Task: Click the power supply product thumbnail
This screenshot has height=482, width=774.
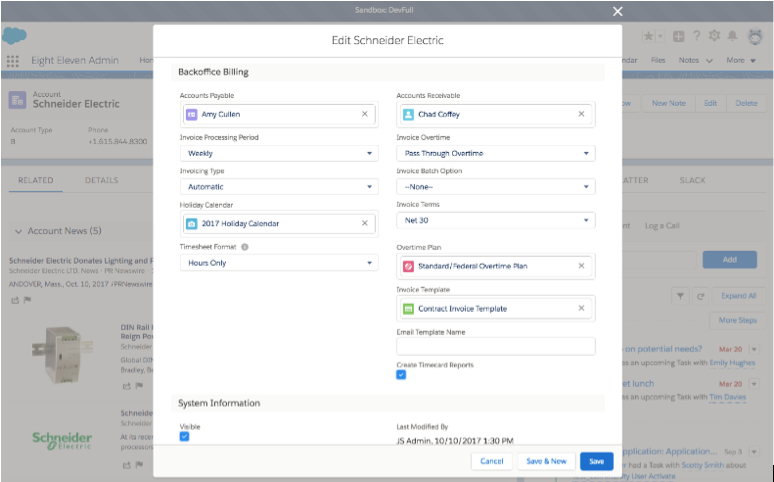Action: click(62, 355)
